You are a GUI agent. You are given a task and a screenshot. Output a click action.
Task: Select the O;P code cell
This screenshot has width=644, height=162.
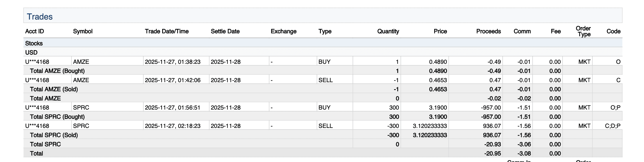(x=615, y=108)
